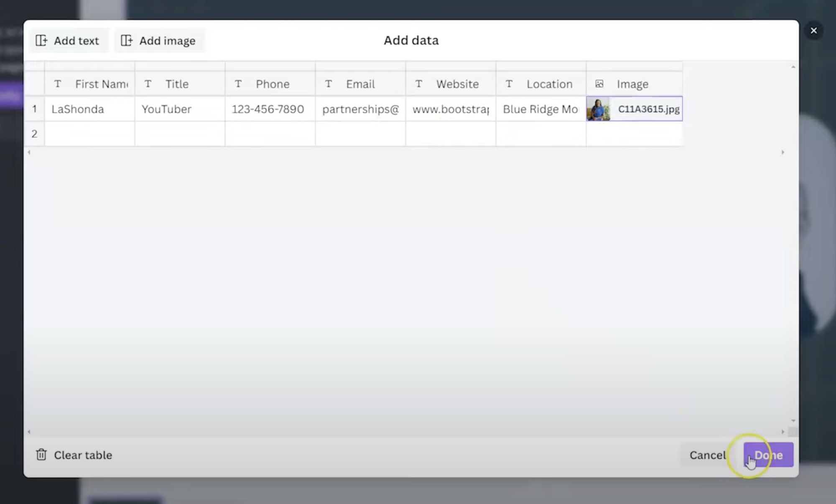Select the row 2 header
836x504 pixels.
pos(34,134)
